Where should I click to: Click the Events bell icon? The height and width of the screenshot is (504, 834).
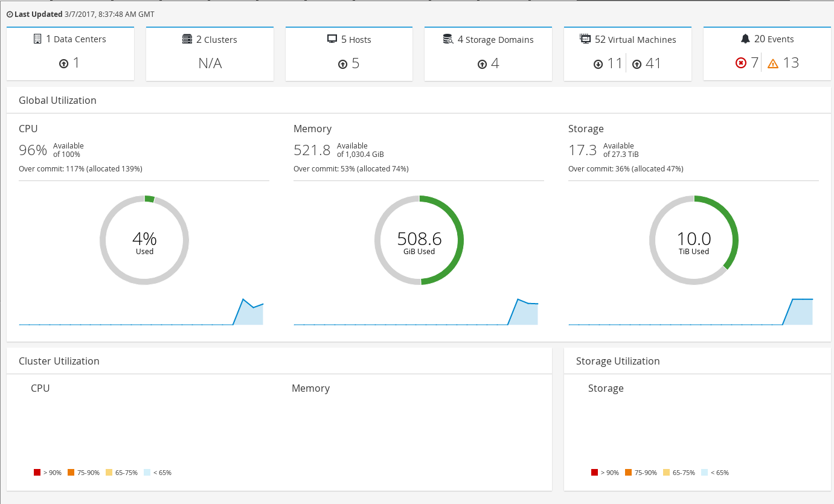pyautogui.click(x=745, y=39)
